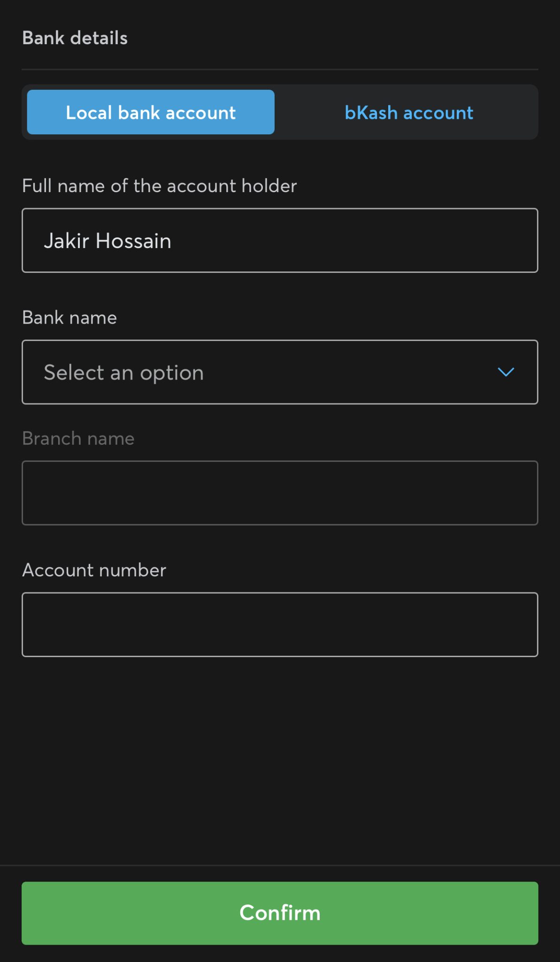Expand the bank selection list arrow
Screen dimensions: 560x962
[506, 372]
